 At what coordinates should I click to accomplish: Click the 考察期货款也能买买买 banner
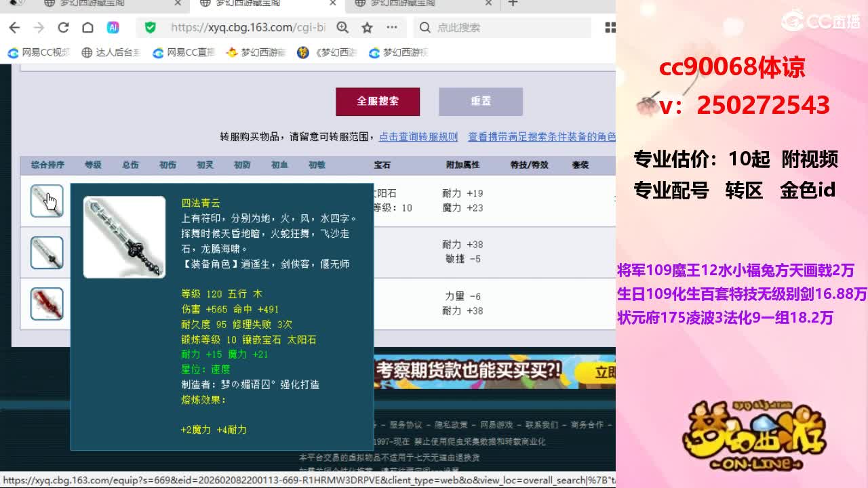pyautogui.click(x=494, y=371)
